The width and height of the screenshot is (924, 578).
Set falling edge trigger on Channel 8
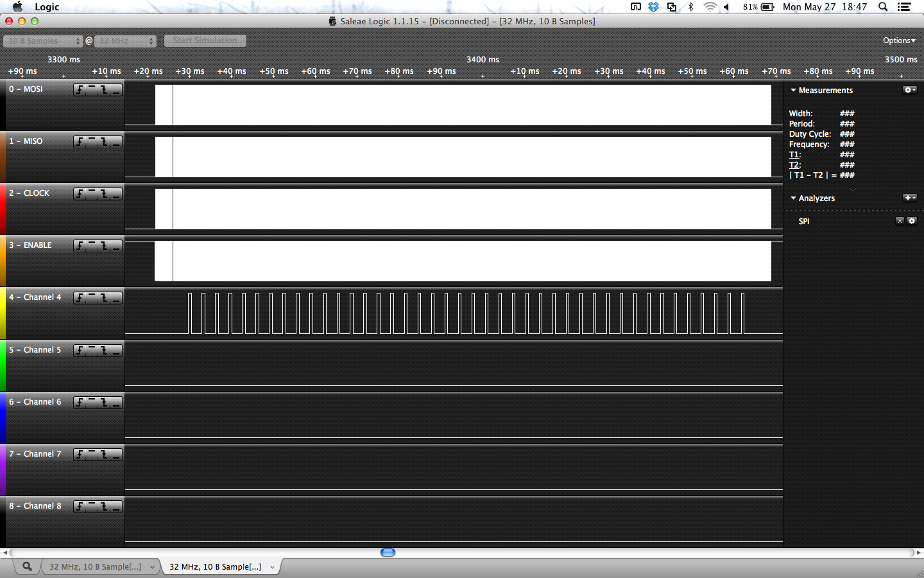click(104, 507)
